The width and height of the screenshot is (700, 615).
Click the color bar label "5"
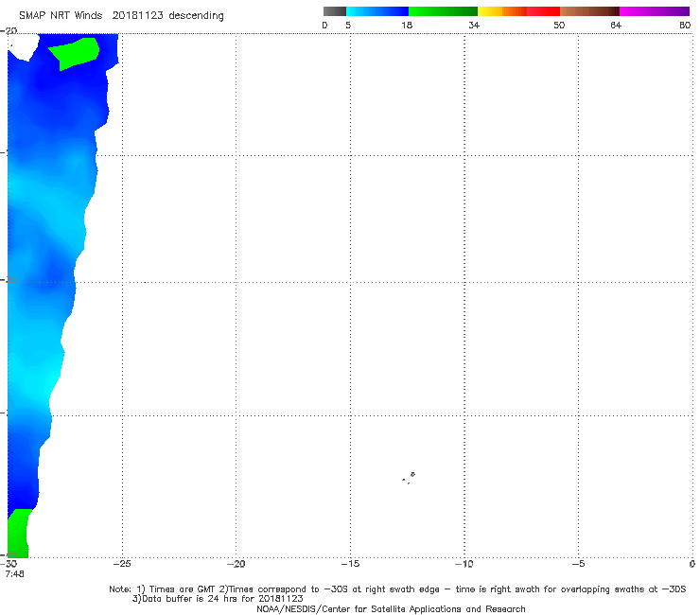348,26
